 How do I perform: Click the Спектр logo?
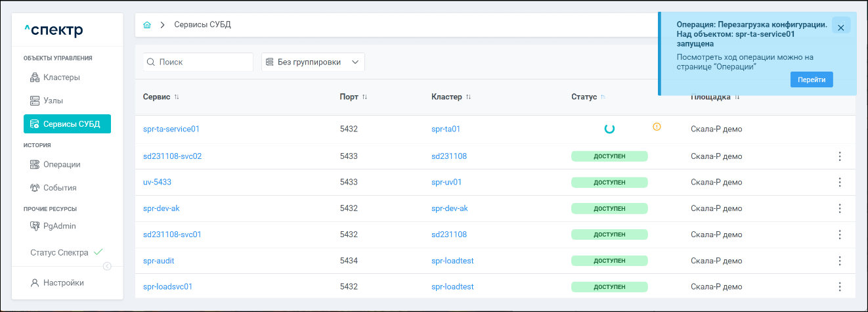53,30
